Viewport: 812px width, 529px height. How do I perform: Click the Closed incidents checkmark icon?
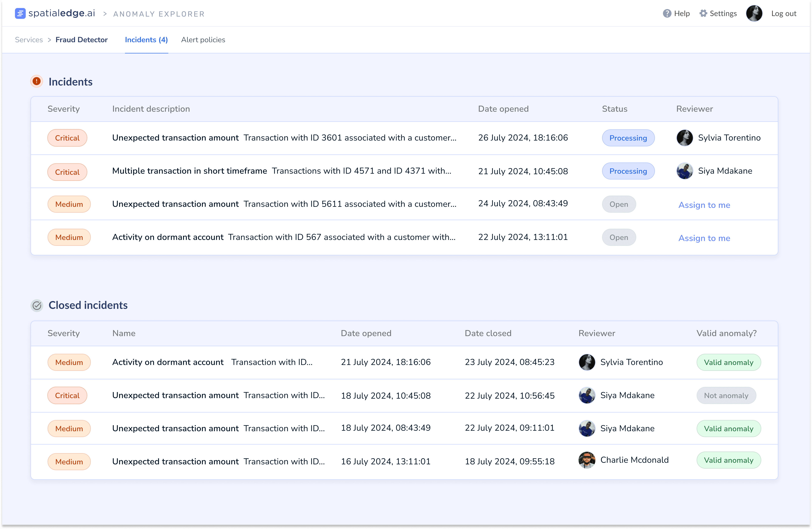click(37, 305)
